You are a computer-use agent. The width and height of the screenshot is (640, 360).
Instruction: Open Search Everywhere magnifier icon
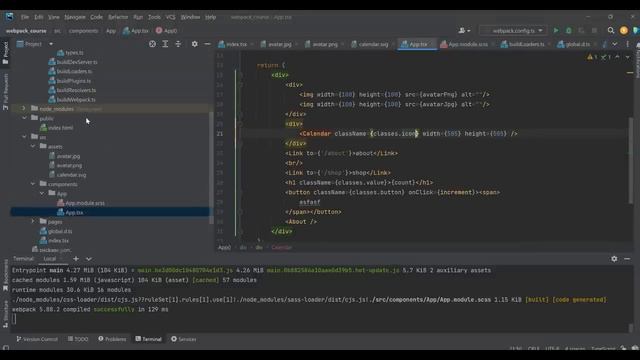611,31
